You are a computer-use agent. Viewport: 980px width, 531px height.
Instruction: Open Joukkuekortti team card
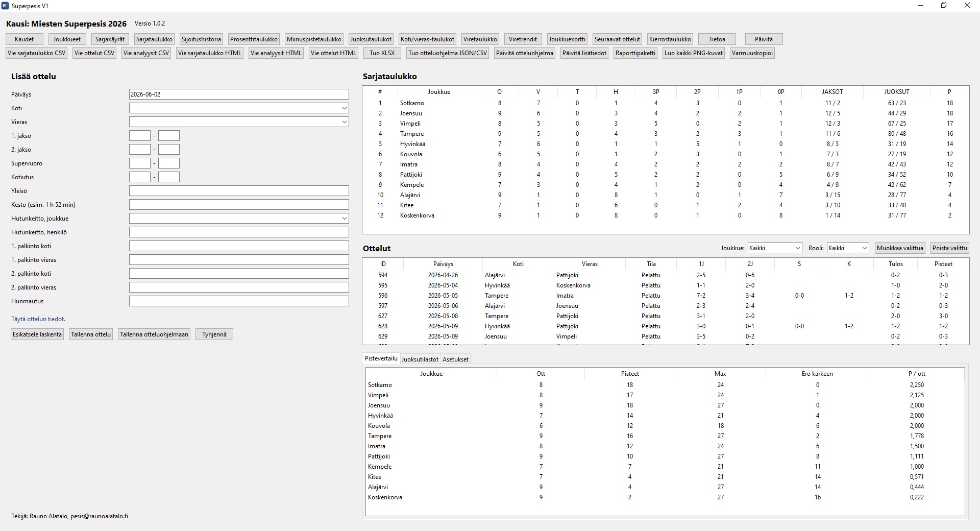[x=567, y=39]
